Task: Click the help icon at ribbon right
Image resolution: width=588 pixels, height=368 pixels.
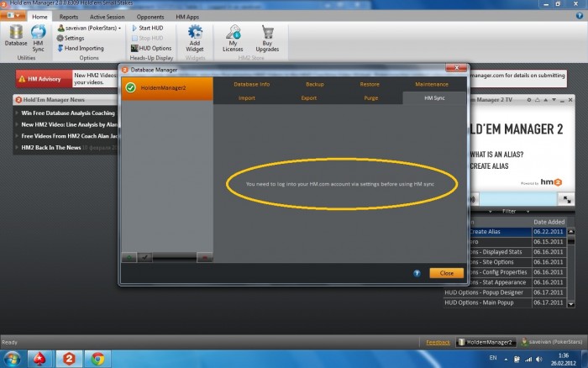Action: 580,15
